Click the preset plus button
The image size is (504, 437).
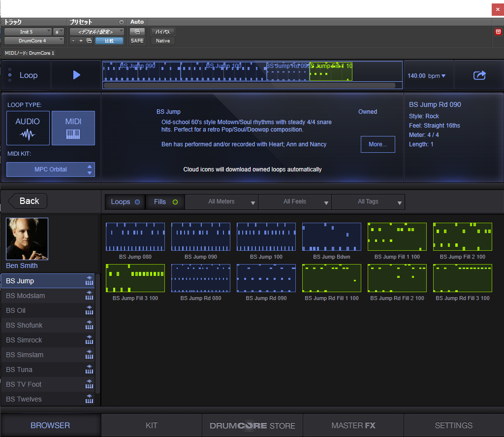pyautogui.click(x=81, y=41)
